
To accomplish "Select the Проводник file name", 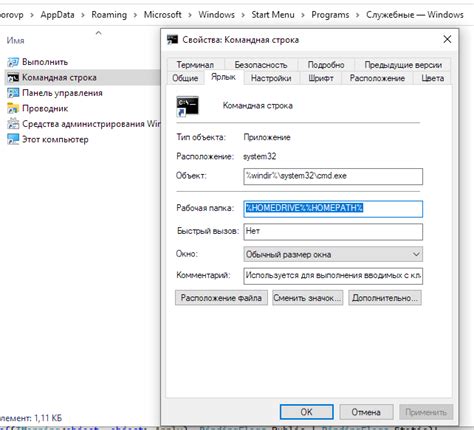I will (45, 108).
